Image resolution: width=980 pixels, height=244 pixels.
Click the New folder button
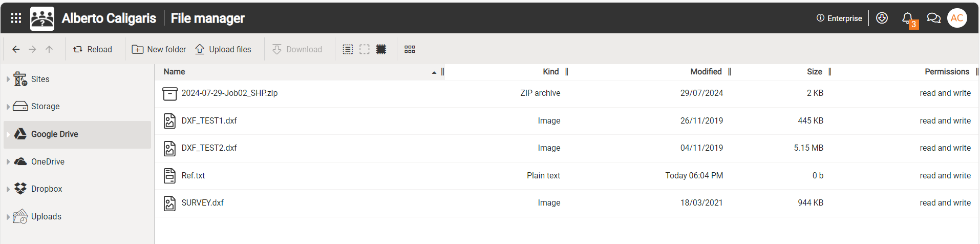159,49
